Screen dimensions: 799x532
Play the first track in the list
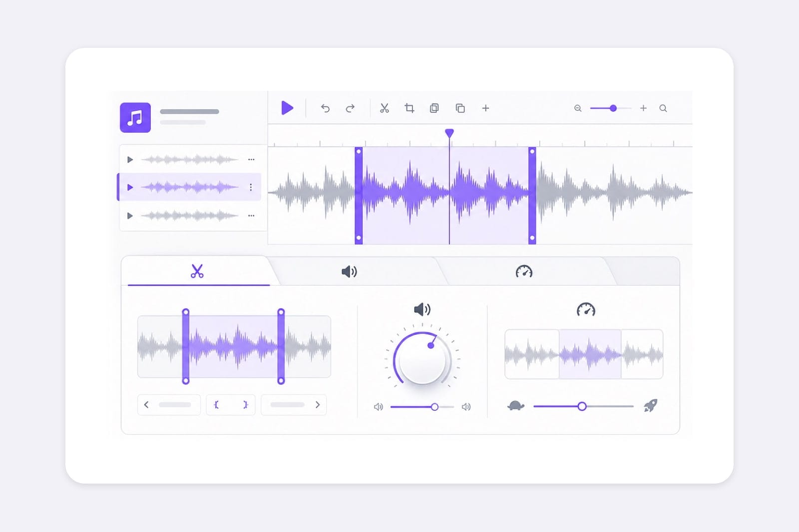tap(130, 160)
